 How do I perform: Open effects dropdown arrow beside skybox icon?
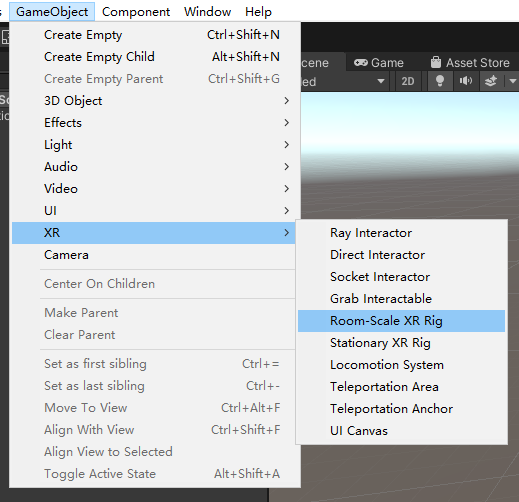click(513, 81)
